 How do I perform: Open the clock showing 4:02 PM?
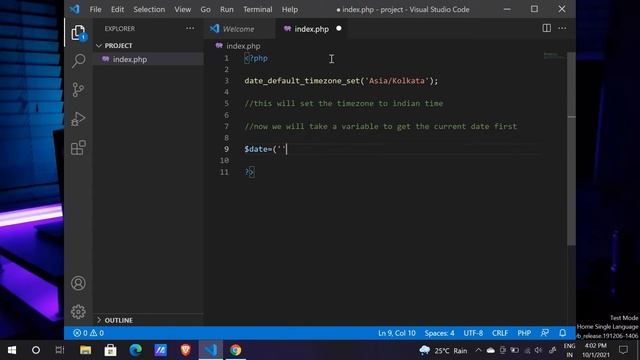tap(596, 350)
